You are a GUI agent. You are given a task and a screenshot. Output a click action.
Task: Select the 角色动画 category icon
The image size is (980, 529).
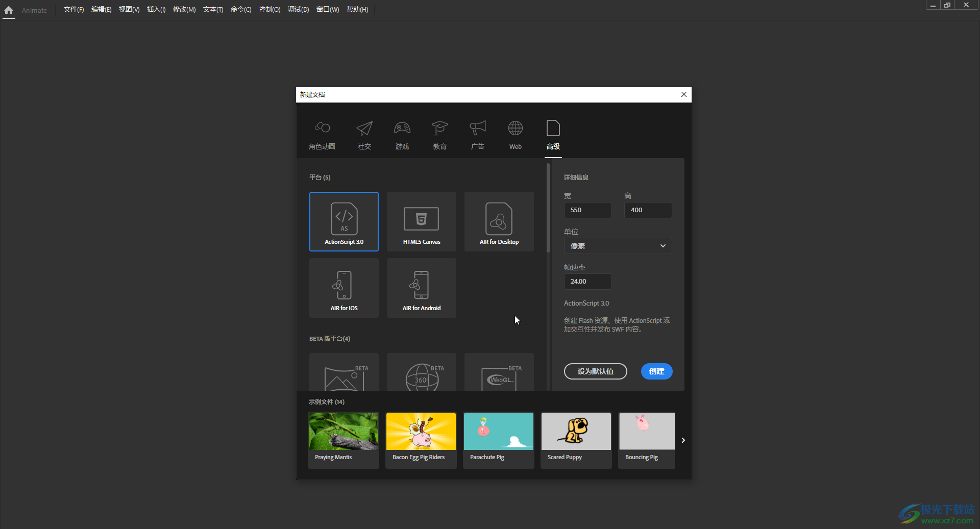tap(322, 128)
